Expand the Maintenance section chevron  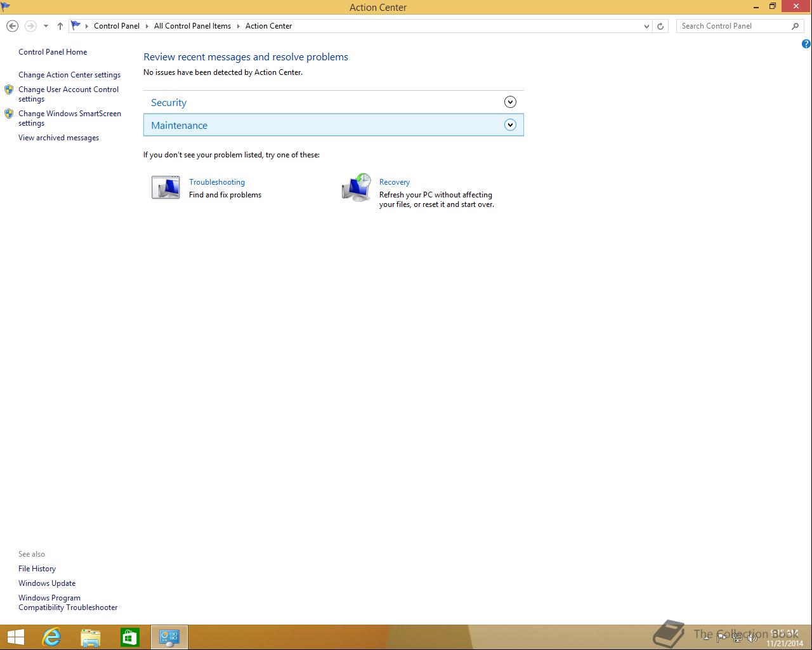pos(510,125)
